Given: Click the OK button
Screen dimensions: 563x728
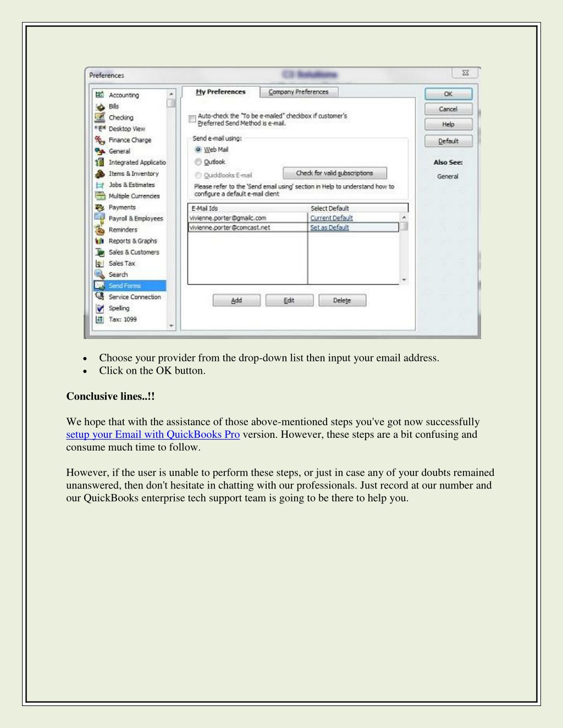Looking at the screenshot, I should pos(448,94).
